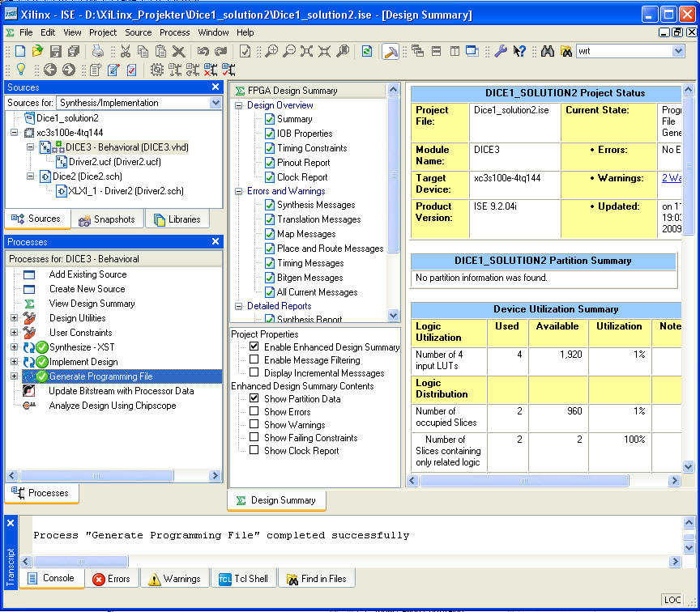Enable the Show Warnings checkbox

pyautogui.click(x=254, y=424)
